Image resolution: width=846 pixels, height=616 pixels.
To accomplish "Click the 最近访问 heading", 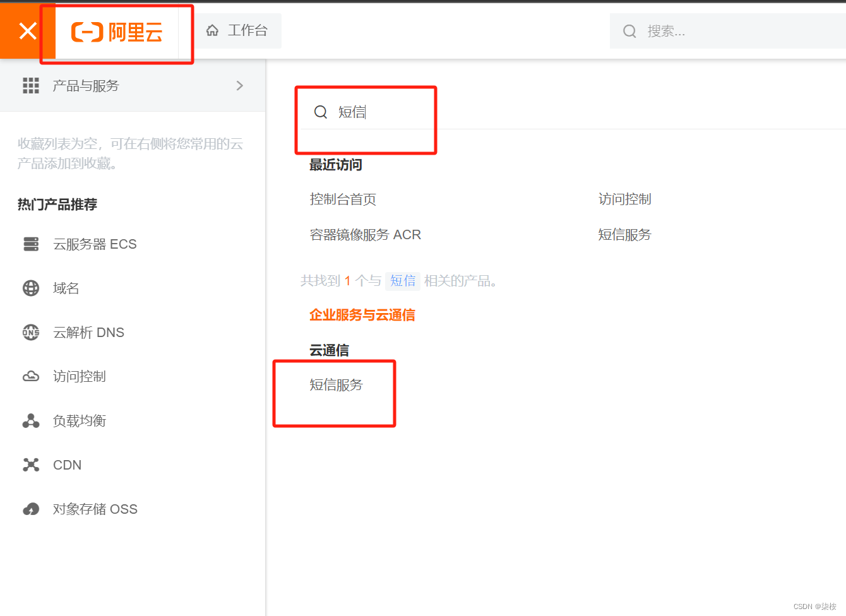I will (x=336, y=165).
